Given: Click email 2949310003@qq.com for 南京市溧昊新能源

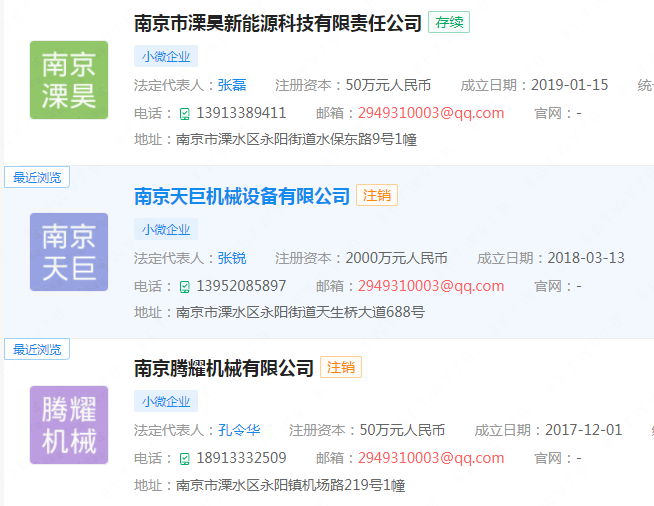Looking at the screenshot, I should 431,113.
